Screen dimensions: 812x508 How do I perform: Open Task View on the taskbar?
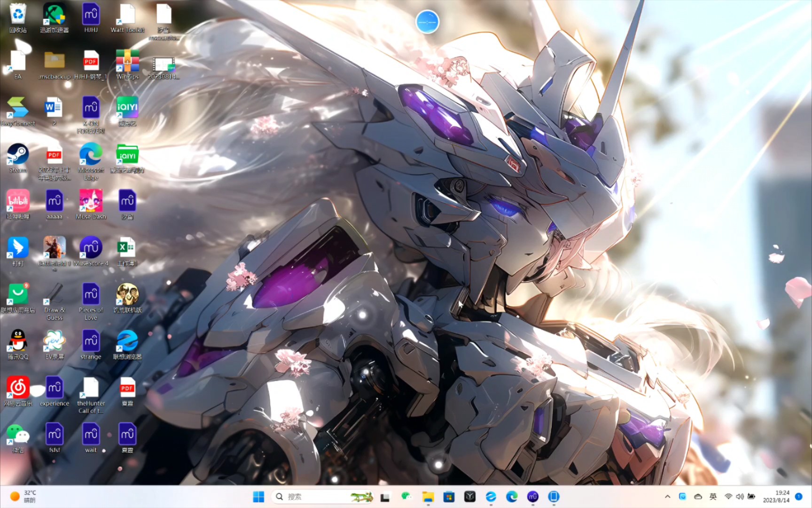click(x=385, y=497)
